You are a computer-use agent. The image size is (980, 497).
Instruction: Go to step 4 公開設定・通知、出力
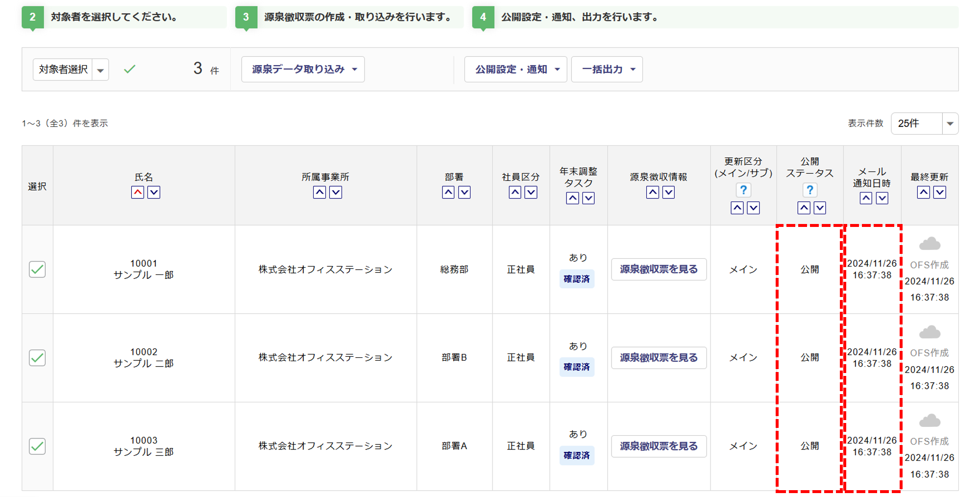(715, 17)
